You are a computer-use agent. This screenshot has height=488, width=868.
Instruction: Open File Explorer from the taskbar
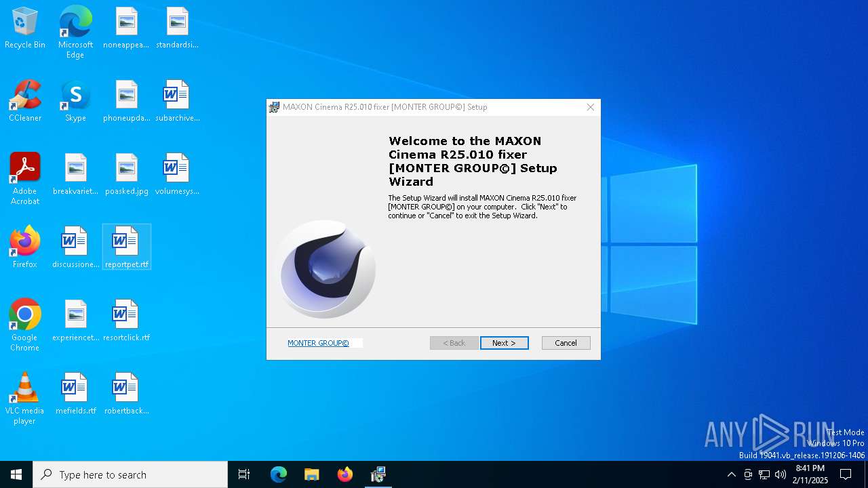[x=311, y=474]
